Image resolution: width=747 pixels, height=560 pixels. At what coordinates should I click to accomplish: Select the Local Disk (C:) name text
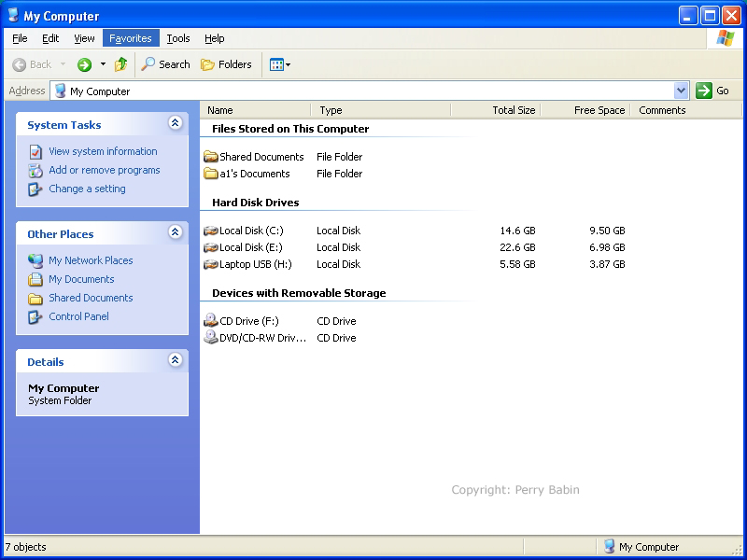[251, 231]
